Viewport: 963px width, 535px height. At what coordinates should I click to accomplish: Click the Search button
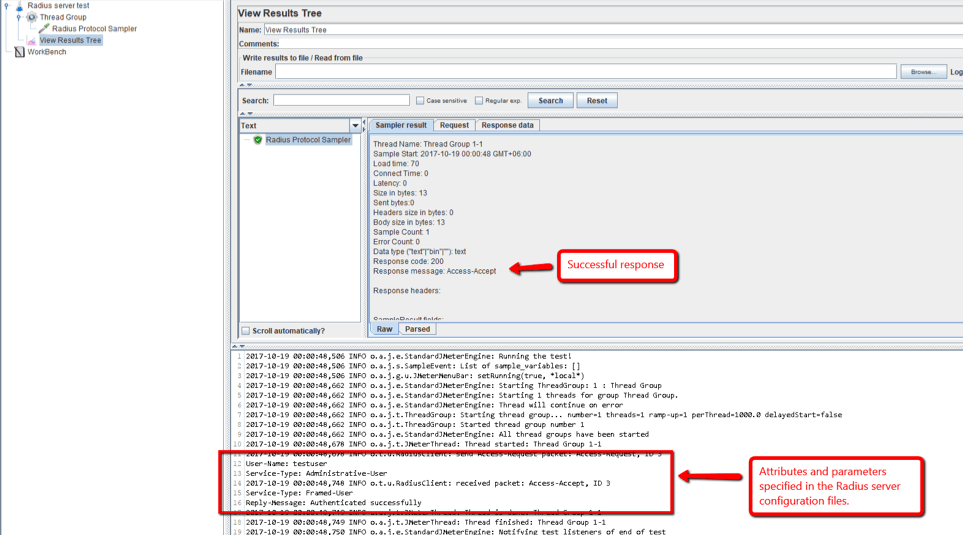[550, 101]
